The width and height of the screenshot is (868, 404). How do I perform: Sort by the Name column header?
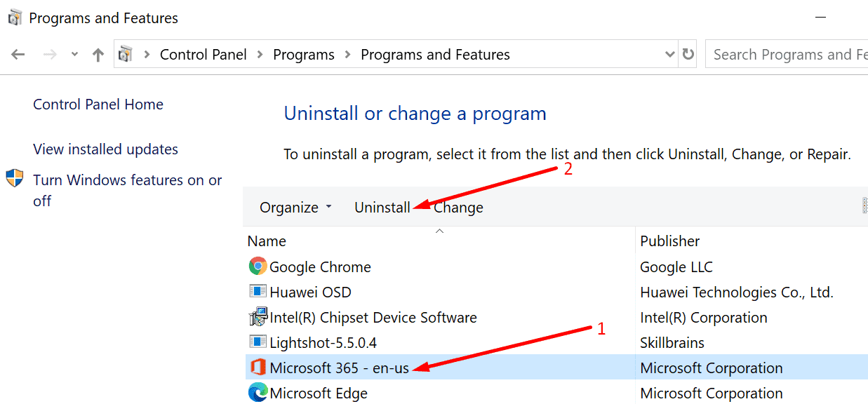(x=267, y=241)
